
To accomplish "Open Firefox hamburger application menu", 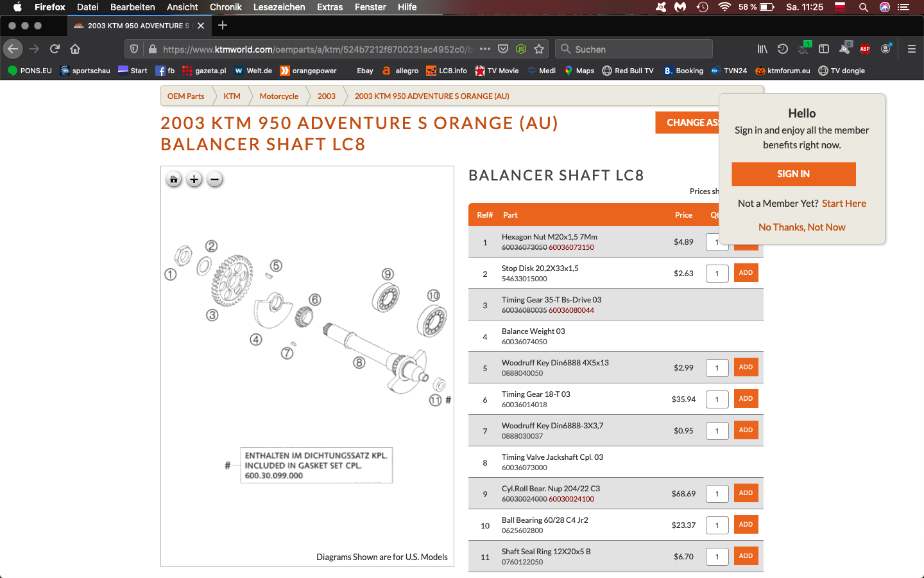I will tap(911, 49).
